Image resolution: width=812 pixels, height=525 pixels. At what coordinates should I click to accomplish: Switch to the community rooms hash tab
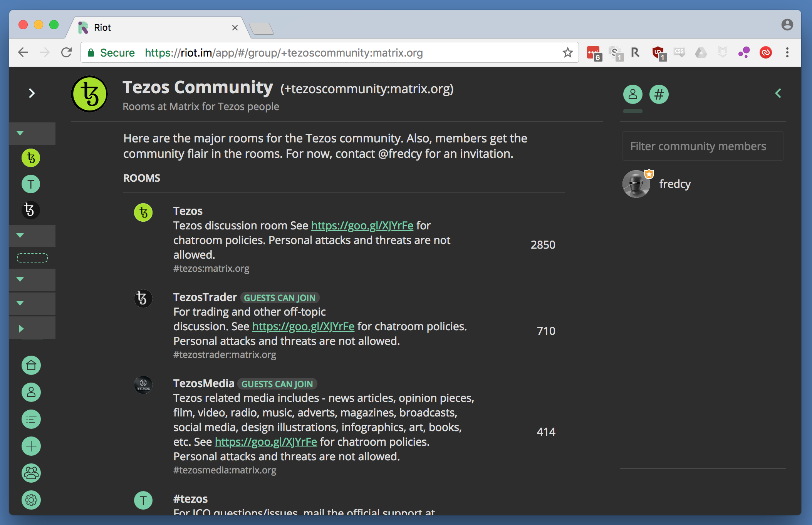[x=659, y=94]
